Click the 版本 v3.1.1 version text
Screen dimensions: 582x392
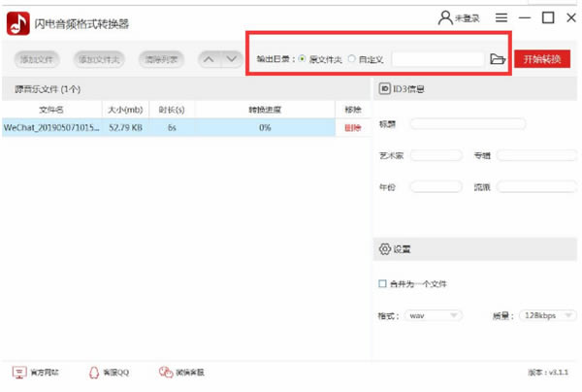click(x=548, y=373)
